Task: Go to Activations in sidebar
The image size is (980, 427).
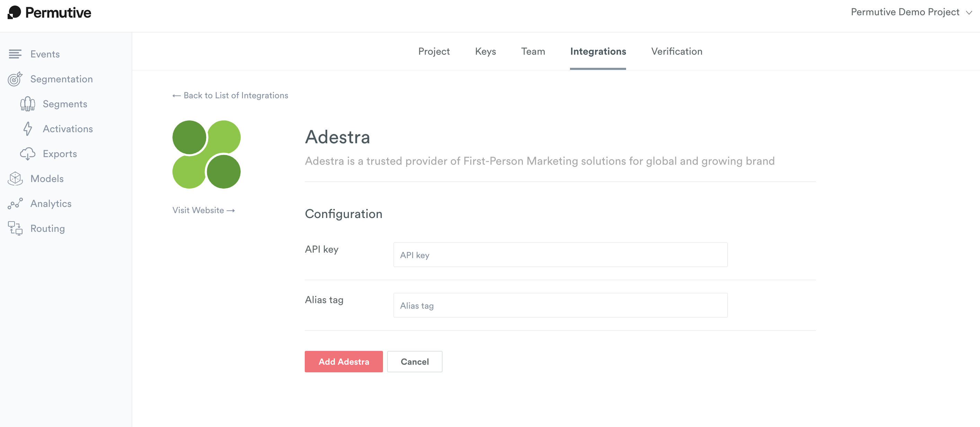Action: point(68,128)
